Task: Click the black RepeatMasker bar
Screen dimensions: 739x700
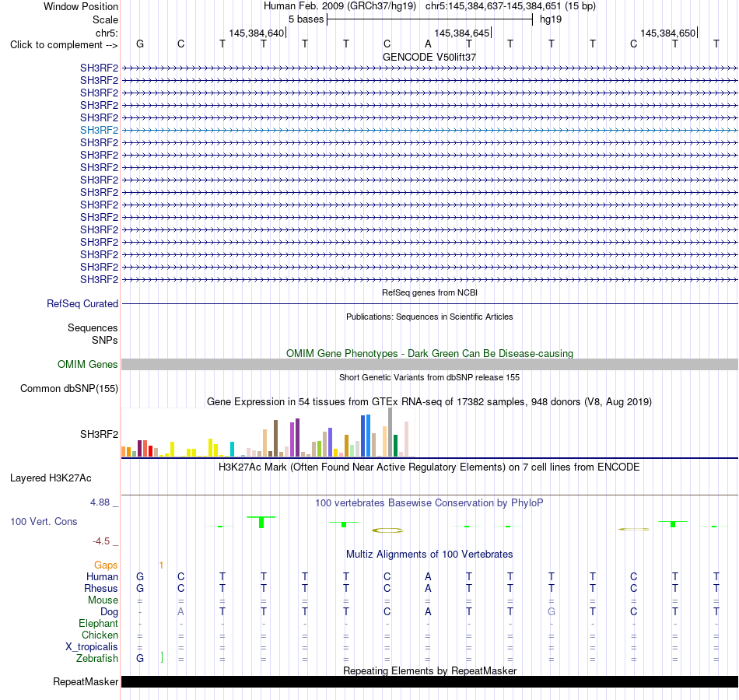Action: click(x=429, y=681)
